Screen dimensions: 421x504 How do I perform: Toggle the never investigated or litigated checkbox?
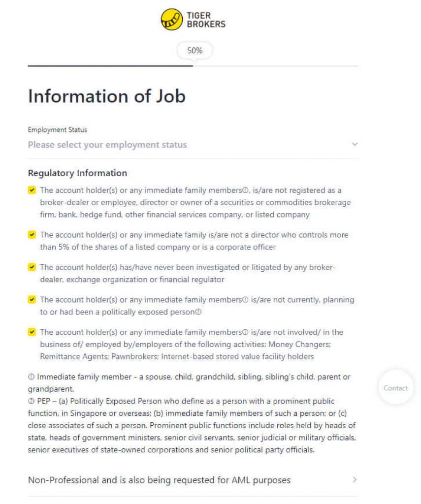tap(32, 267)
